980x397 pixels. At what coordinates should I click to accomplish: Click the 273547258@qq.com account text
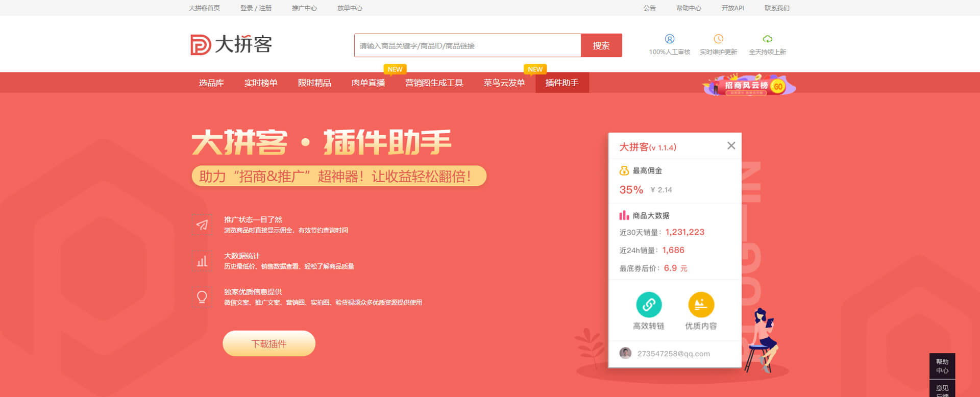point(673,354)
